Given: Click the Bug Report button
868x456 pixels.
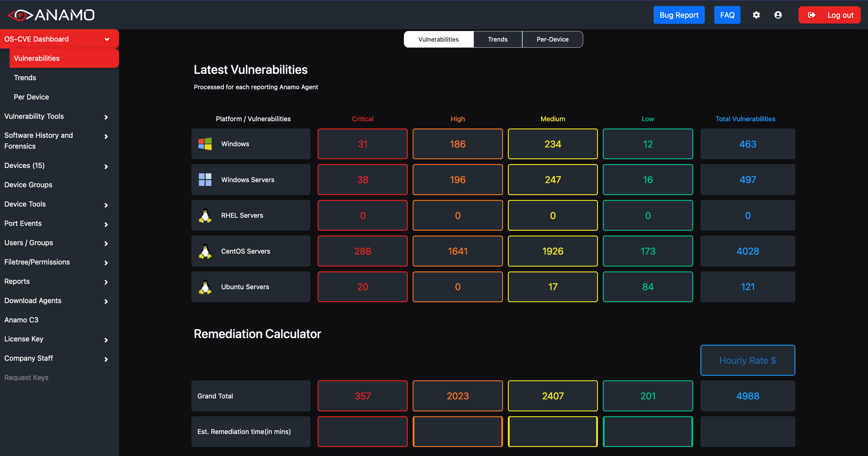Looking at the screenshot, I should (679, 15).
